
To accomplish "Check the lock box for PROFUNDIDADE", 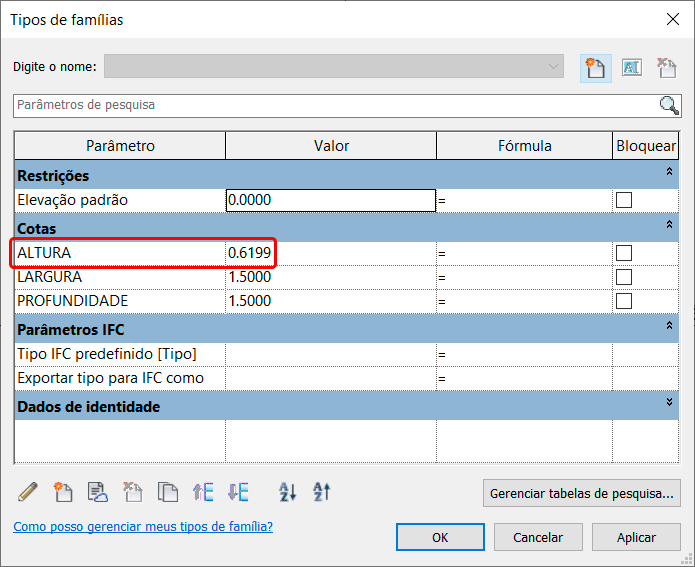I will click(624, 301).
